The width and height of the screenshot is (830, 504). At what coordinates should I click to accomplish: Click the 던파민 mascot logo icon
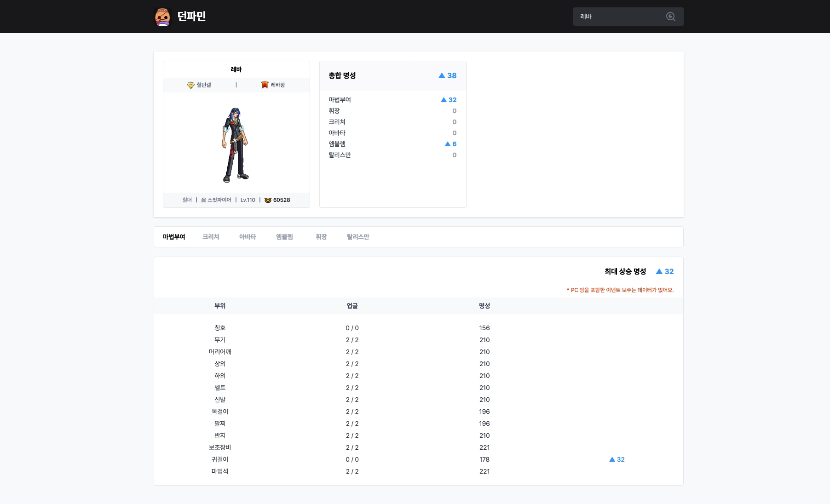click(x=162, y=17)
